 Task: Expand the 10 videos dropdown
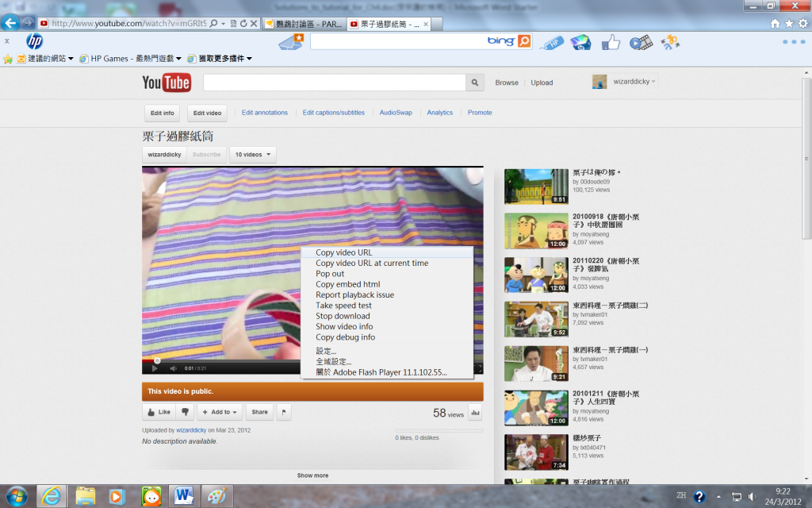(253, 155)
